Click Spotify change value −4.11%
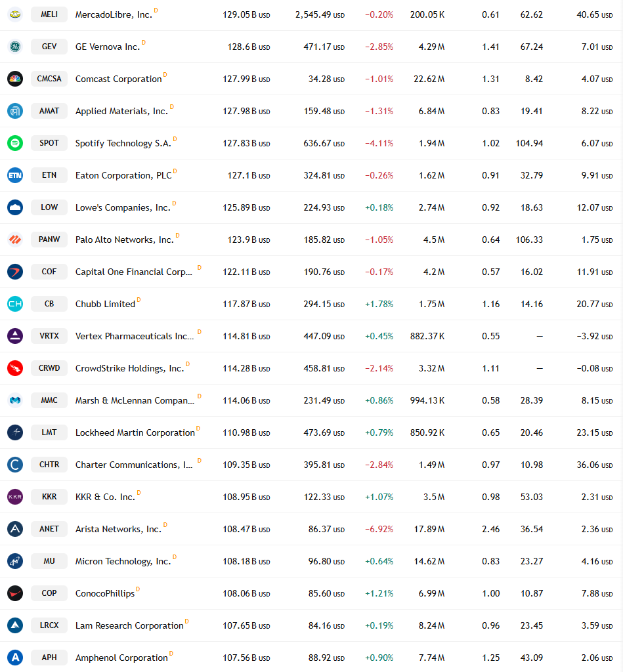Screen dimensions: 623x672 379,144
